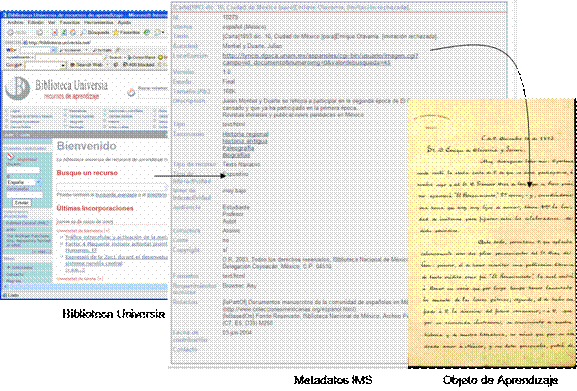577x391 pixels.
Task: Follow the Historia regional taxonomy link
Action: click(x=245, y=134)
